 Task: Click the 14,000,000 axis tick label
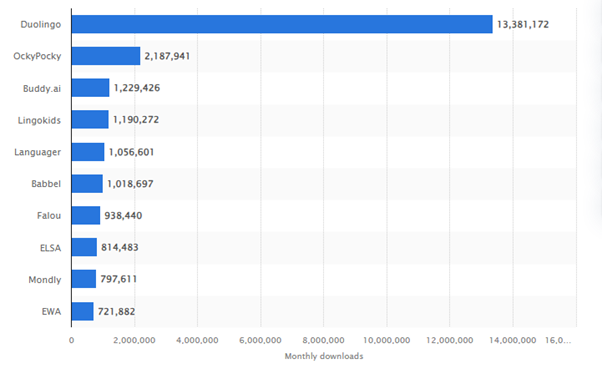click(x=513, y=340)
